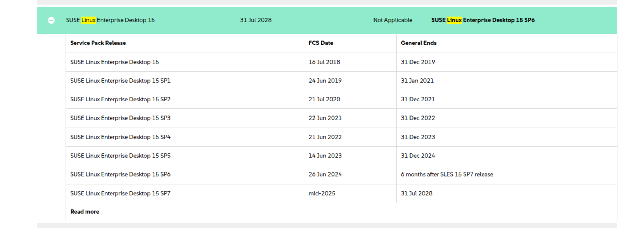
Task: Click the '16 Jul 2018' FCS date
Action: pos(324,62)
